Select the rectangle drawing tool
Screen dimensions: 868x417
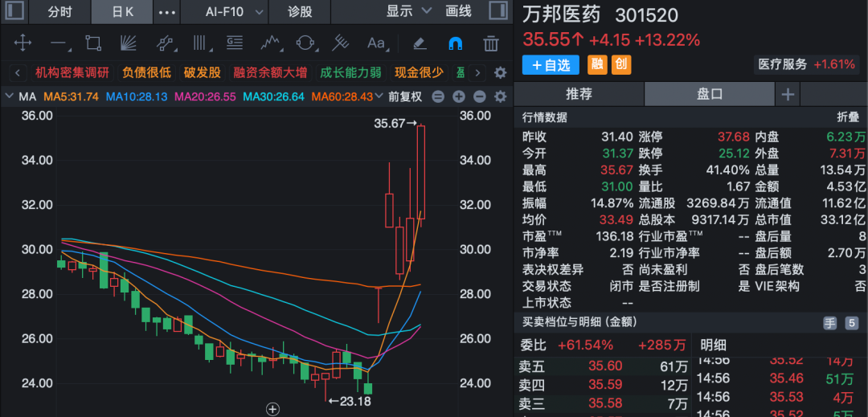point(93,43)
